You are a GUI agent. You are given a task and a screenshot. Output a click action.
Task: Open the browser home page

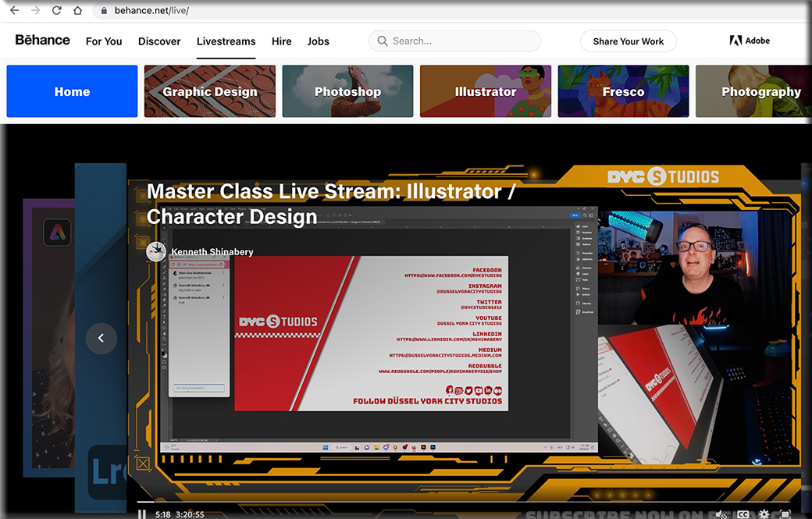tap(77, 10)
